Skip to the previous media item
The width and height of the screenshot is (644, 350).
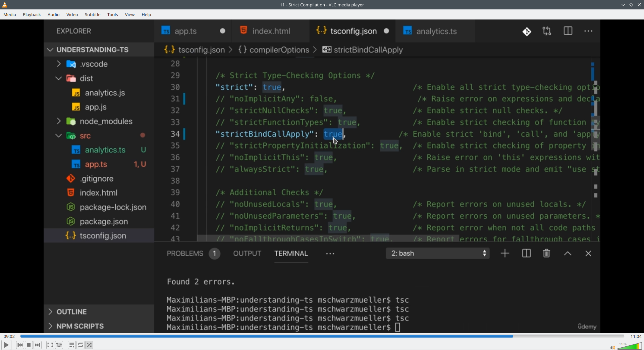(x=20, y=345)
